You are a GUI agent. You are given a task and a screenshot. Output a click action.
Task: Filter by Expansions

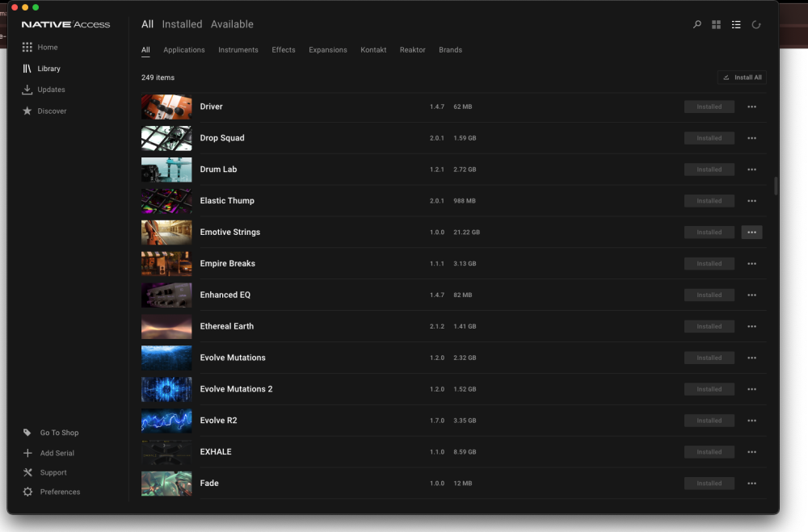328,50
